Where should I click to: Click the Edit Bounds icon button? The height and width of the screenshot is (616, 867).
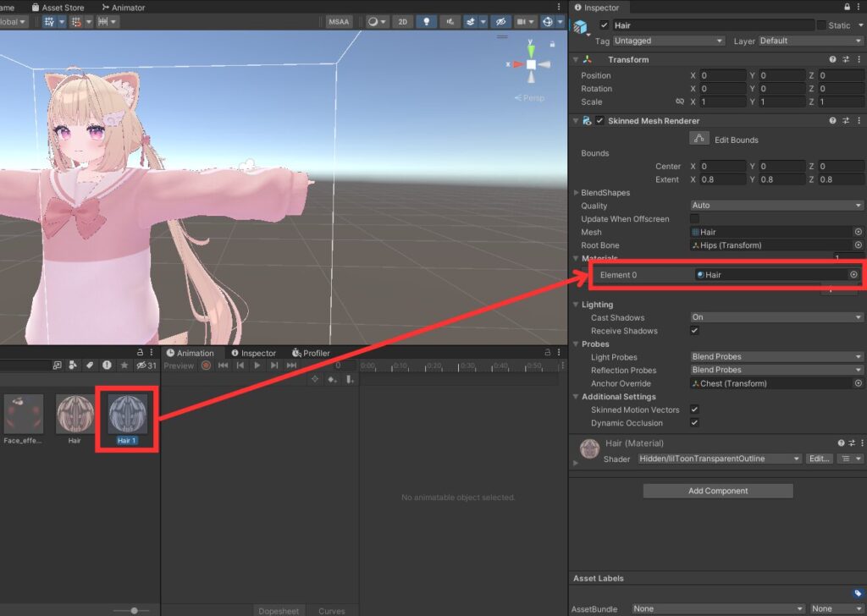click(699, 139)
